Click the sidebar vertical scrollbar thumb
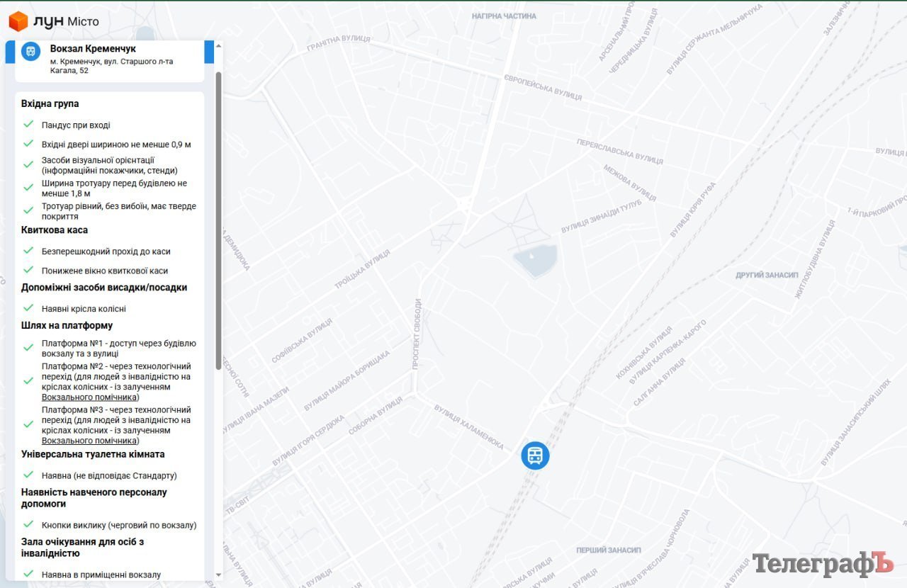Viewport: 907px width, 588px height. 218,213
